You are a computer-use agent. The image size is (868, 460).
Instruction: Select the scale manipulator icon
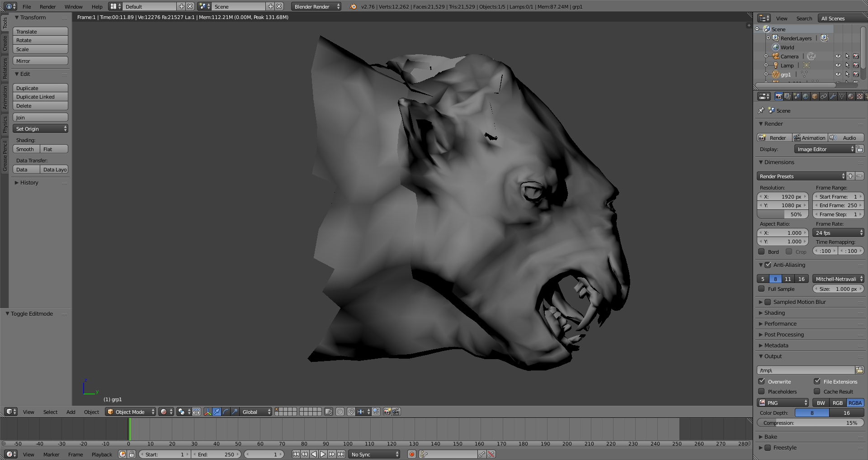tap(235, 412)
